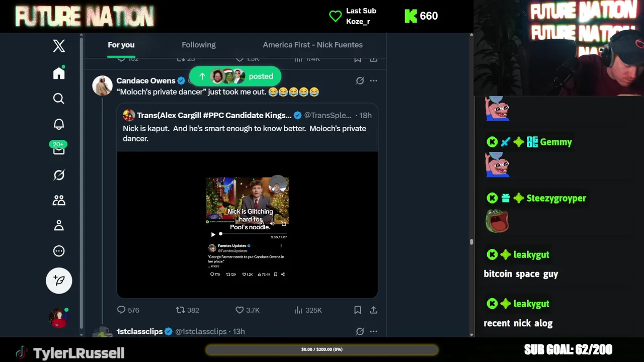
Task: Click the TikTok icon beside TylerLRussell
Action: point(21,352)
